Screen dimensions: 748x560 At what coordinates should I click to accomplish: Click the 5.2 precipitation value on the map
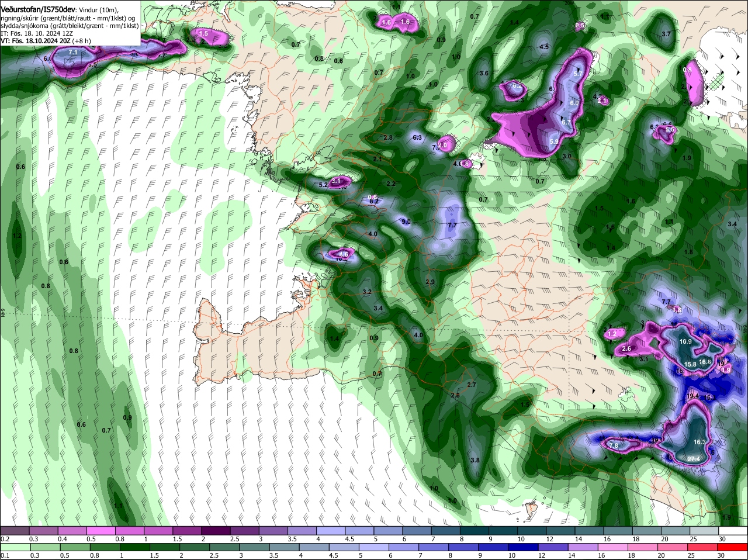[x=324, y=185]
